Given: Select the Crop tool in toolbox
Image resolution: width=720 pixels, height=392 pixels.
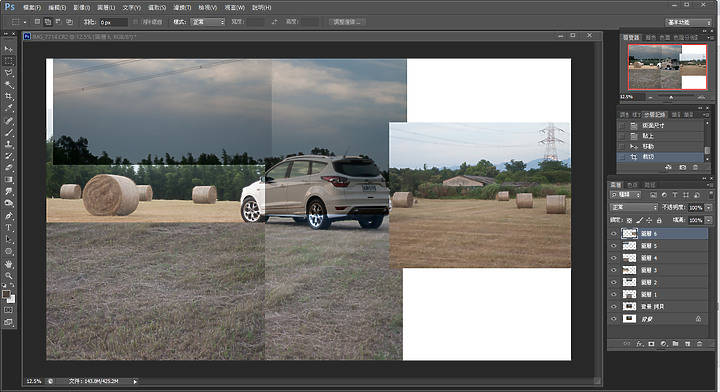Looking at the screenshot, I should [x=9, y=96].
